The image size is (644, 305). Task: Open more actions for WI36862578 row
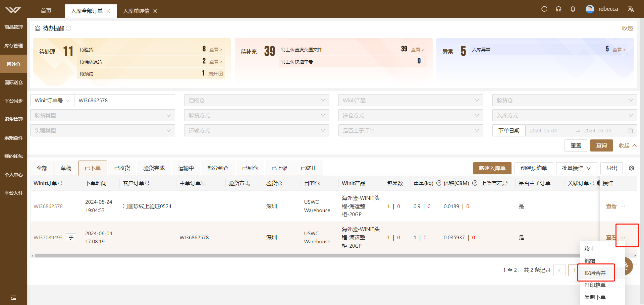[623, 206]
